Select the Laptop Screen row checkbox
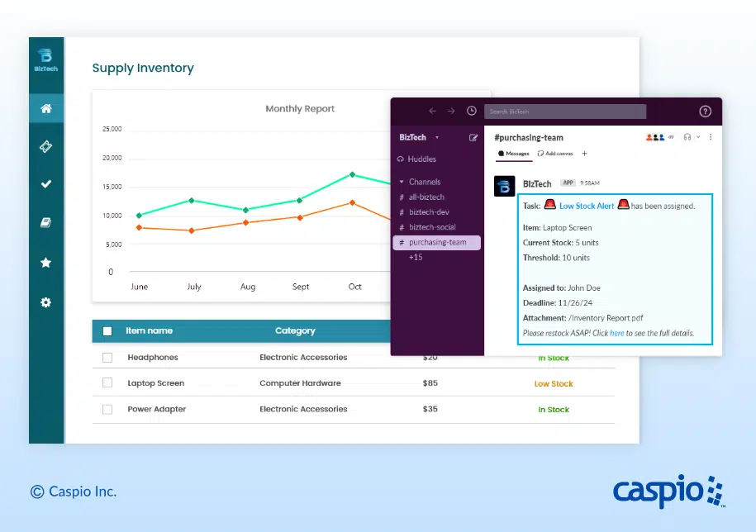Viewport: 756px width, 532px height. click(107, 383)
